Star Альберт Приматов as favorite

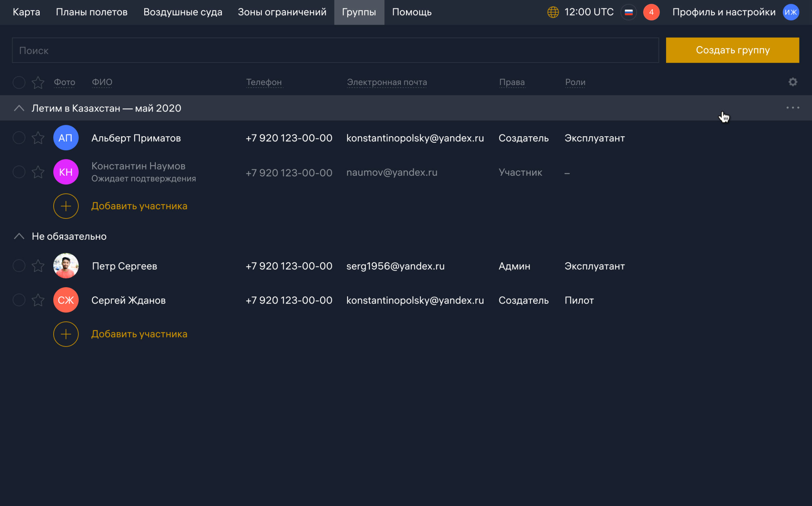(38, 138)
